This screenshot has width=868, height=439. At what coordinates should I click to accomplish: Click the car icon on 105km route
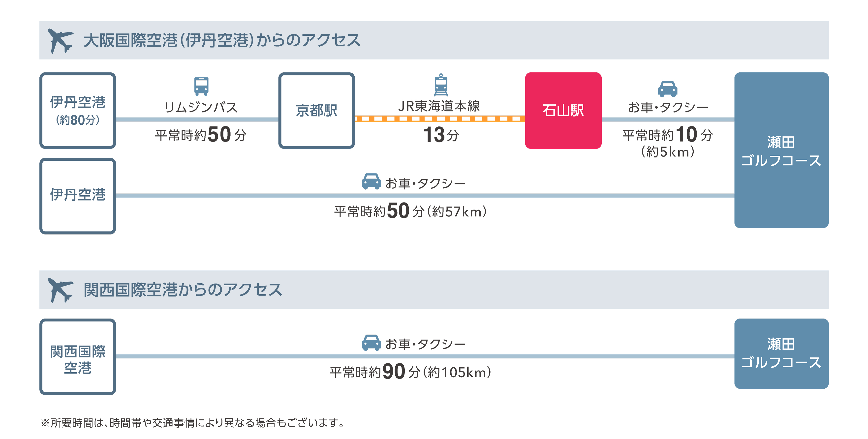(371, 343)
